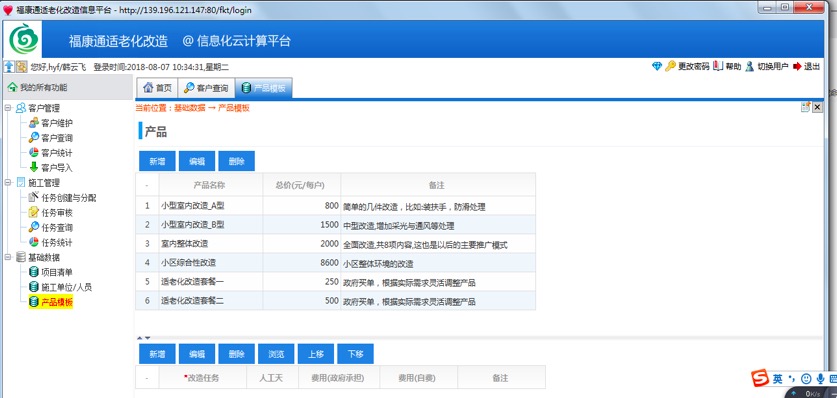Click the red arrow logout icon
This screenshot has width=837, height=398.
pos(797,67)
